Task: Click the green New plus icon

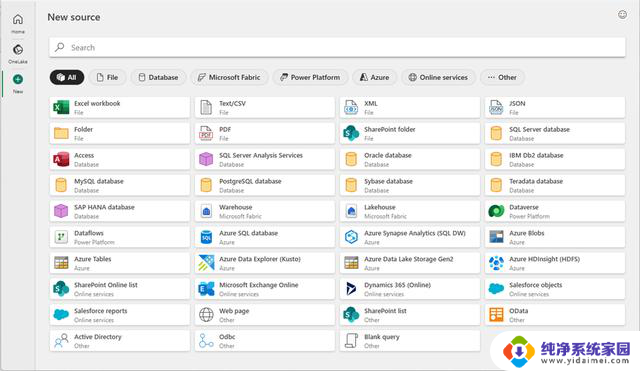Action: tap(18, 79)
